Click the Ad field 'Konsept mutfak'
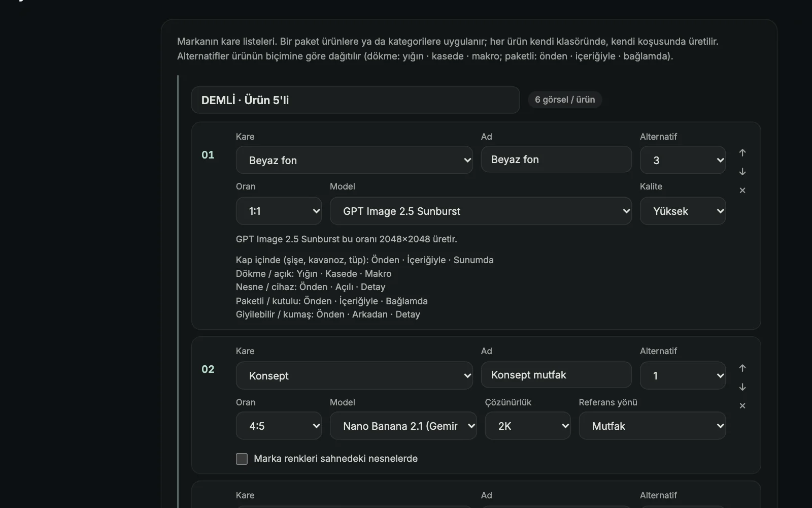 tap(556, 375)
